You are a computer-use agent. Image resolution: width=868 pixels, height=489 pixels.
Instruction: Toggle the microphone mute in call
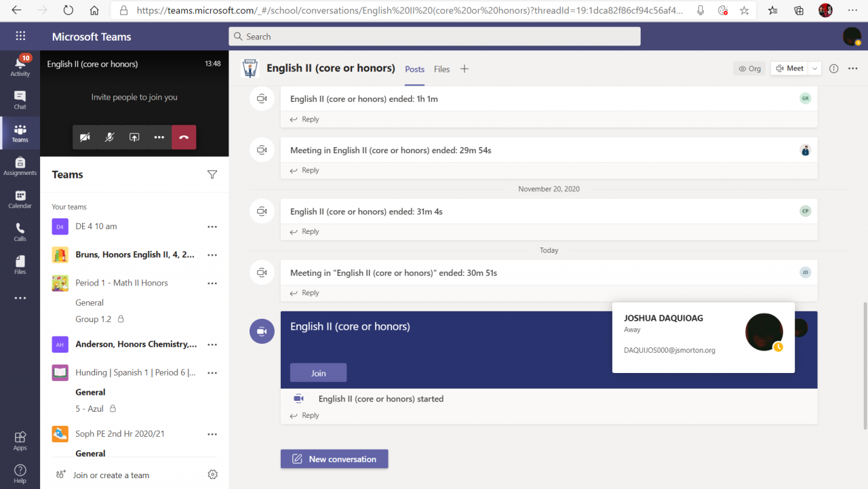tap(109, 137)
